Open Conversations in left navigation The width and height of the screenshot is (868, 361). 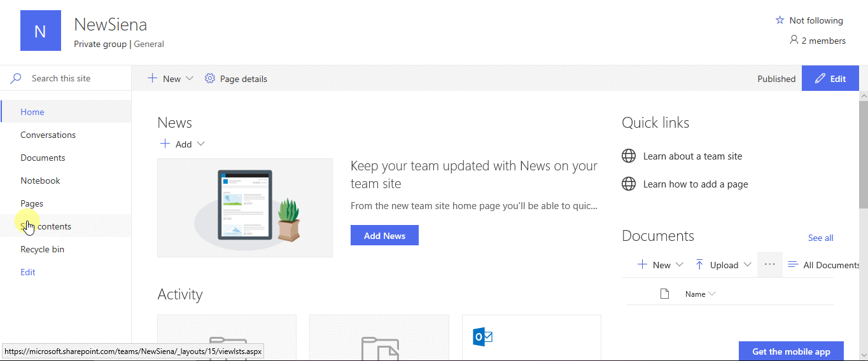[x=48, y=135]
